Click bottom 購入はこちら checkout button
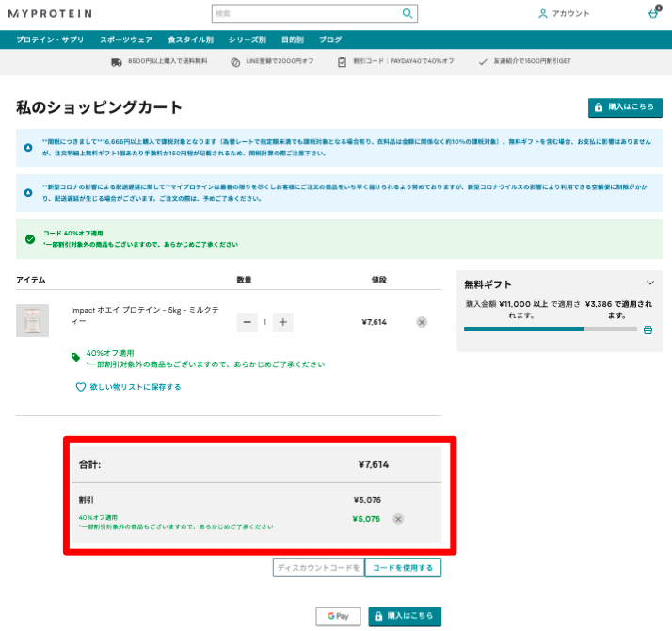This screenshot has height=631, width=672. pos(405,617)
